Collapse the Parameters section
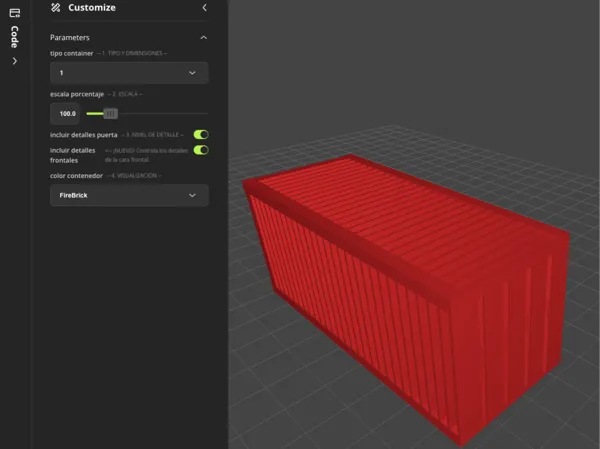The width and height of the screenshot is (600, 449). (204, 38)
